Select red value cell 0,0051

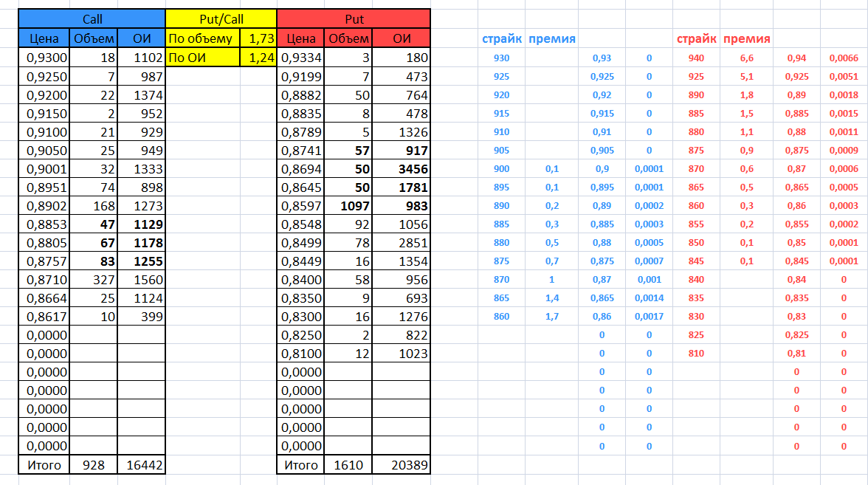844,77
